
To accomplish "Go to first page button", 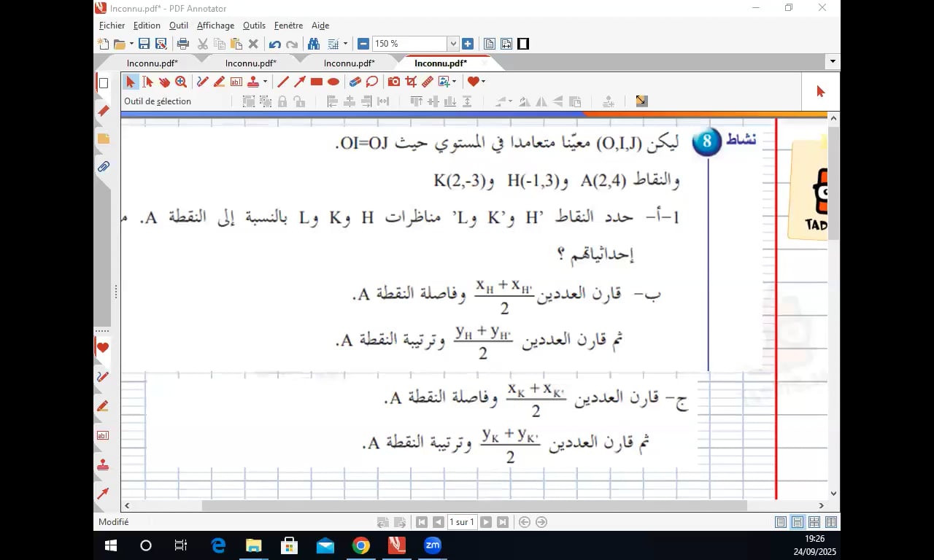I will tap(422, 522).
